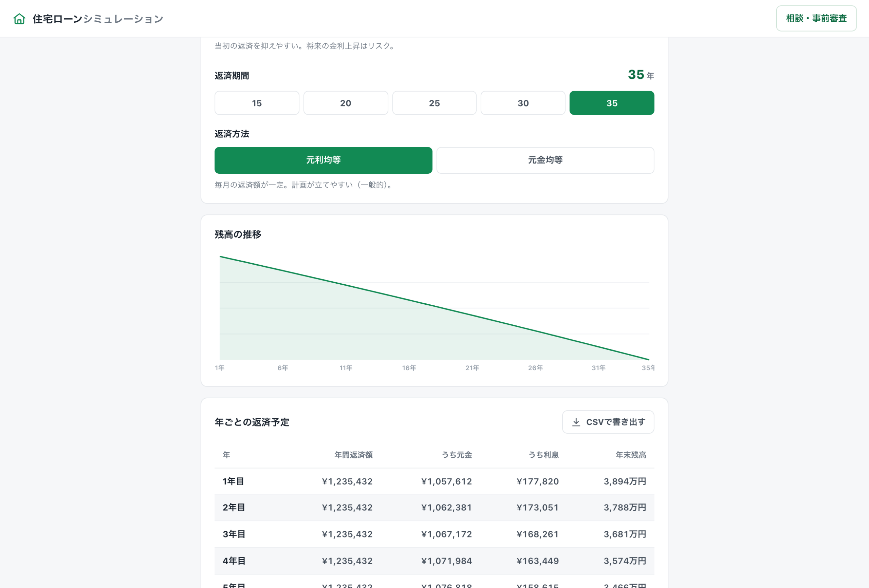
Task: Click the 26年 axis label on chart
Action: point(535,368)
